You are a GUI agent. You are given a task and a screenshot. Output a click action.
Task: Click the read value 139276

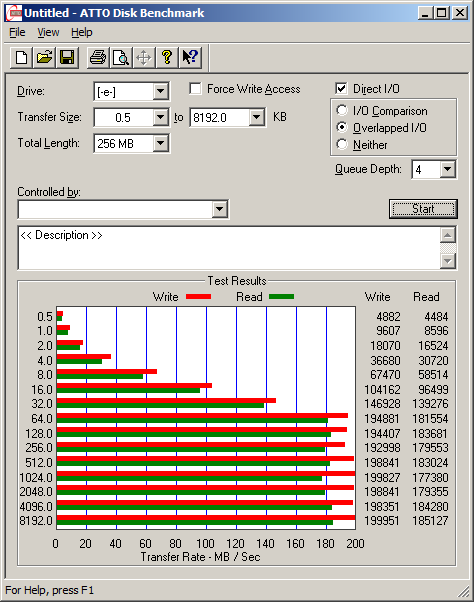430,404
